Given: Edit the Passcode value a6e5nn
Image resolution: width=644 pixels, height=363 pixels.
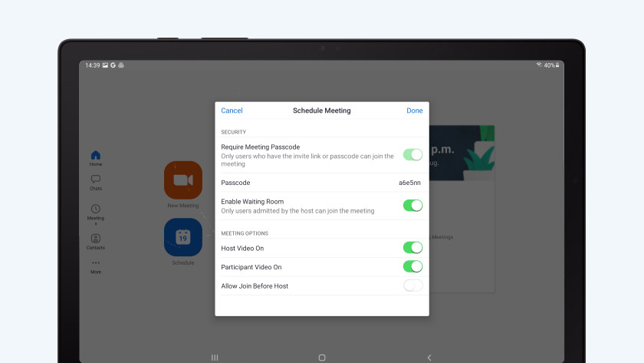Looking at the screenshot, I should (409, 183).
